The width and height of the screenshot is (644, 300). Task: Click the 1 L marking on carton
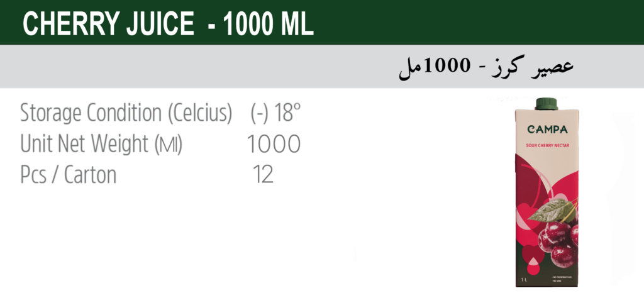(524, 281)
